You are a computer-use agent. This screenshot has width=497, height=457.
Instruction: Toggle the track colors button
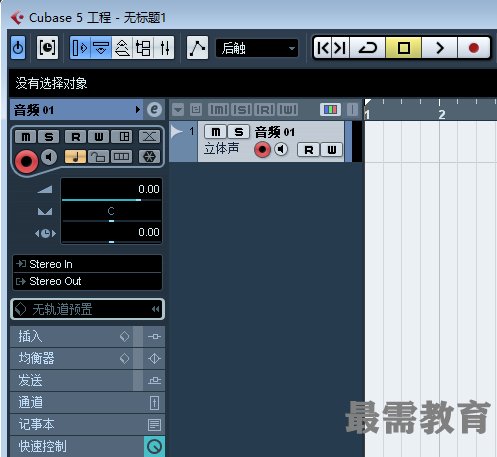tap(330, 109)
